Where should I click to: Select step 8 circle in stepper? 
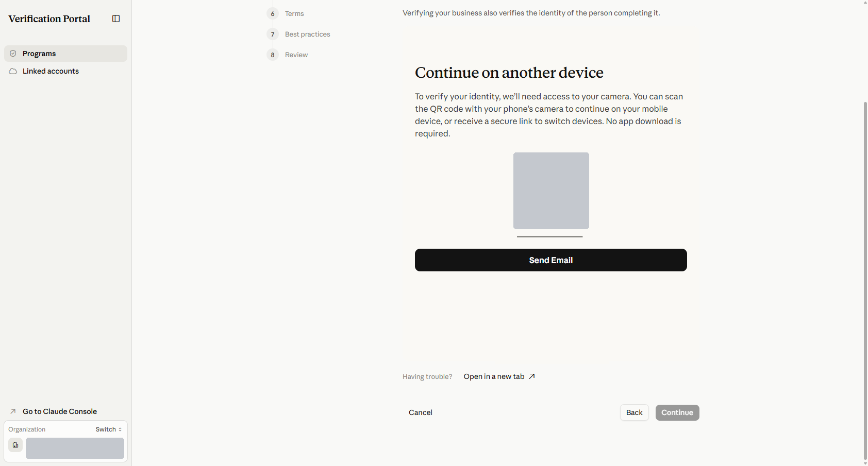pyautogui.click(x=273, y=55)
